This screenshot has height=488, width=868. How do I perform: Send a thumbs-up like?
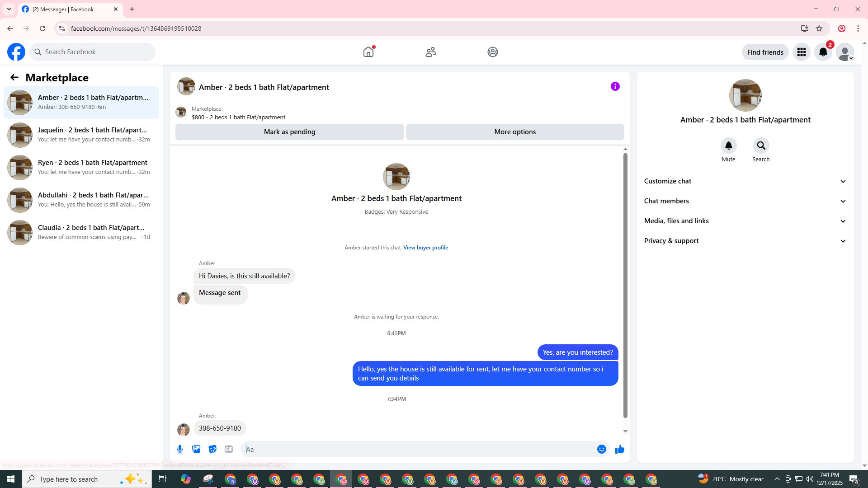[619, 449]
